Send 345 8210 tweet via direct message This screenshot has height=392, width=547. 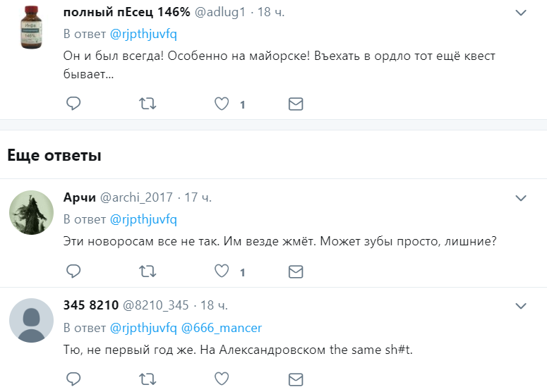pos(296,379)
